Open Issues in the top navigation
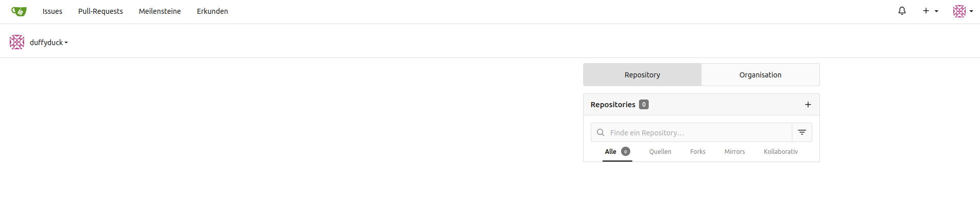The image size is (980, 219). (x=52, y=11)
